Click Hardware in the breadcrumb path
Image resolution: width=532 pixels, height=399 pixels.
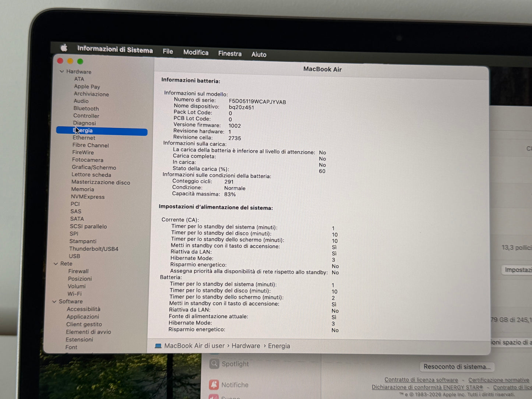(246, 346)
